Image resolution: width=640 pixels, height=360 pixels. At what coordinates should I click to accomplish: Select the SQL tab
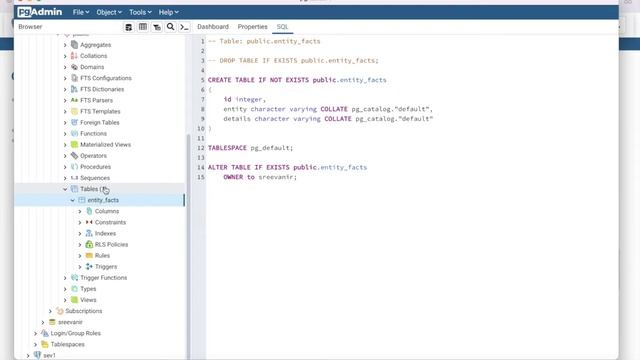[282, 27]
